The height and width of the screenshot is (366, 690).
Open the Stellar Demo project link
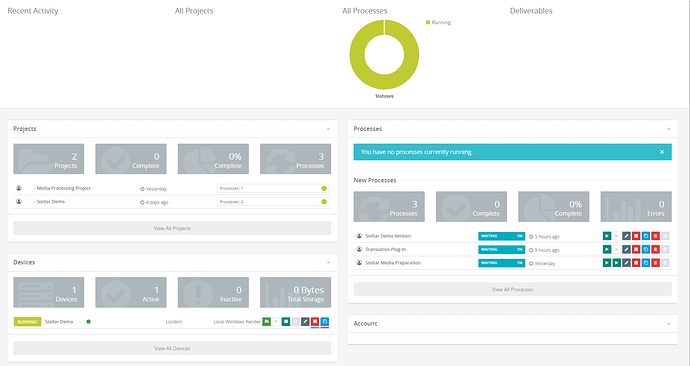[50, 201]
